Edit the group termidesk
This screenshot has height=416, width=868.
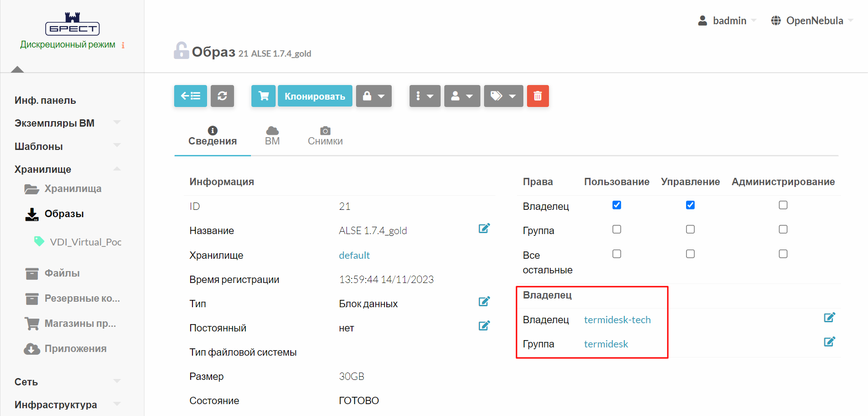pyautogui.click(x=829, y=342)
